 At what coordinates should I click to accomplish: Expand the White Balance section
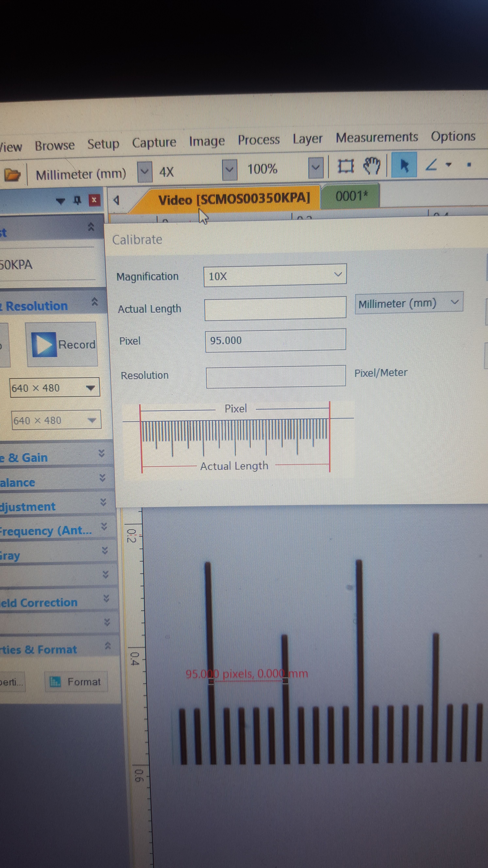click(102, 478)
